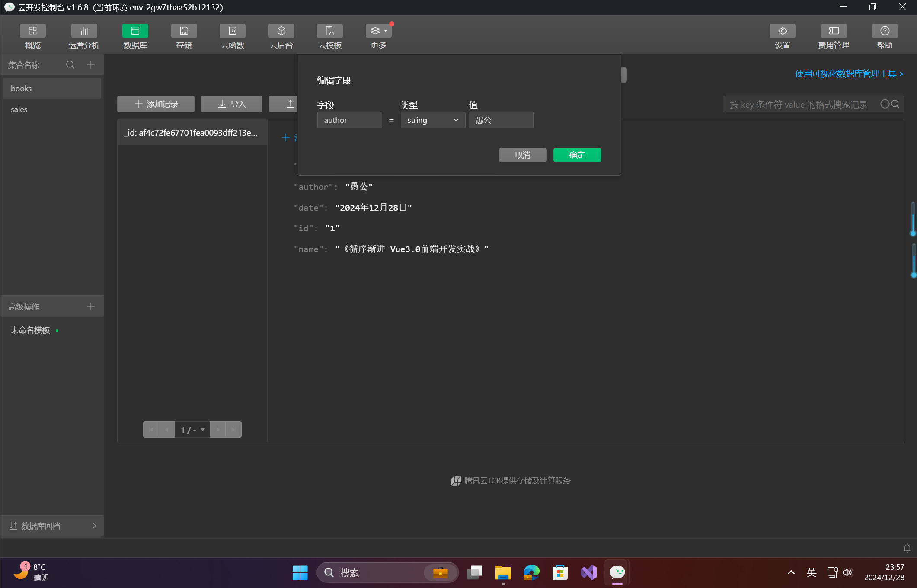Open the 概览 overview icon
Image resolution: width=917 pixels, height=588 pixels.
[x=32, y=31]
